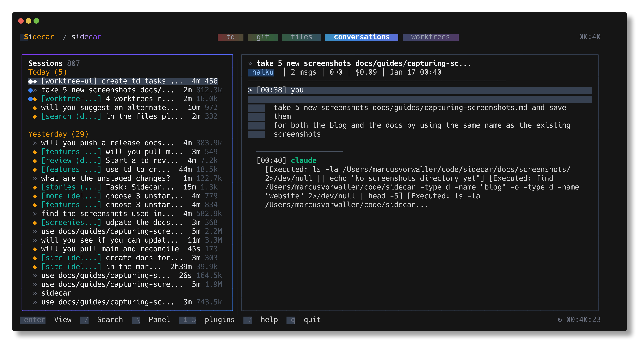Click the yellow macOS minimize dot
The image size is (644, 348).
click(28, 21)
